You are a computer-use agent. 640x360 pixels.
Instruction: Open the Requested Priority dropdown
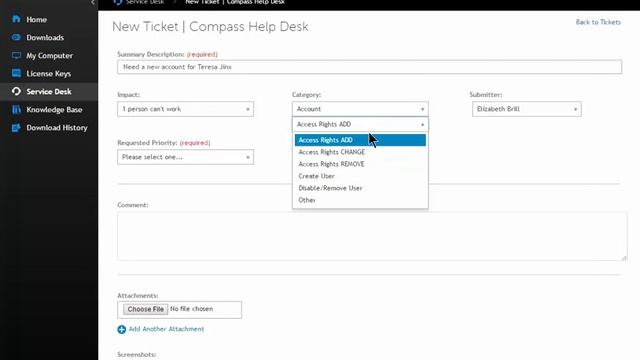point(185,157)
